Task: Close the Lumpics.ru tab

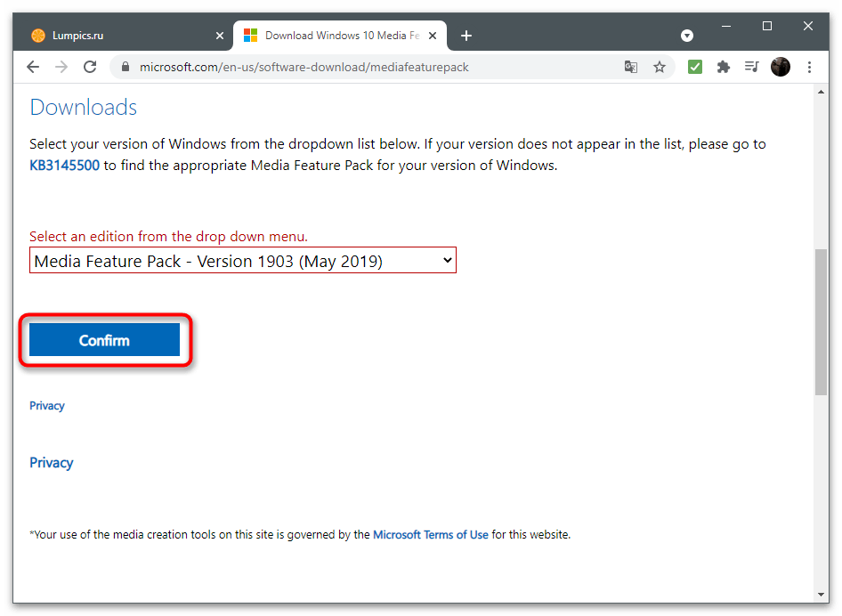Action: click(220, 36)
